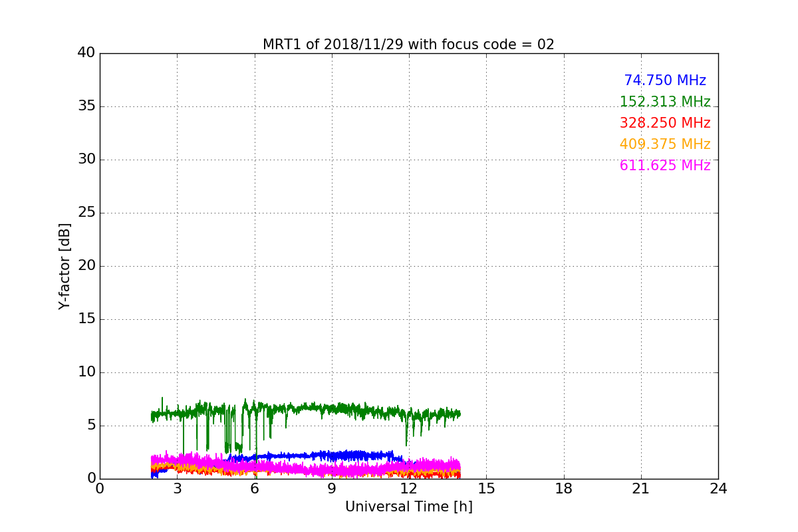Screen dimensions: 798x532
Task: Click the x-axis tick value 3
Action: click(177, 488)
